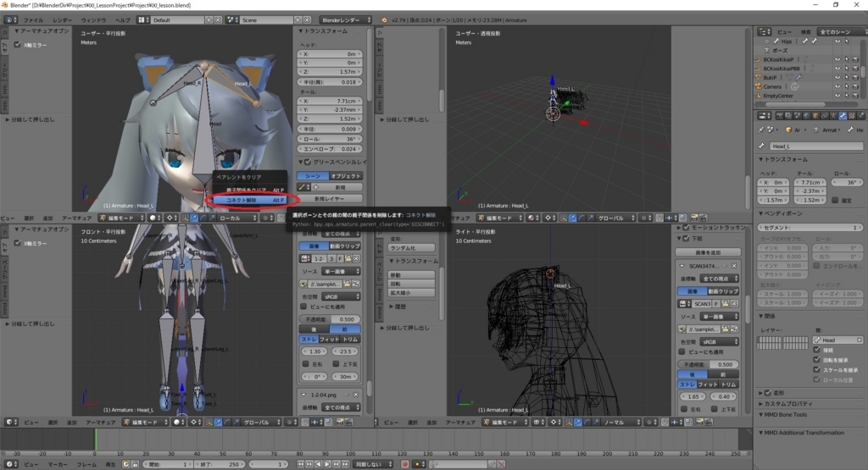Select BCKosiKikaiP in the outliner
Screen dimensions: 868x470
point(779,59)
